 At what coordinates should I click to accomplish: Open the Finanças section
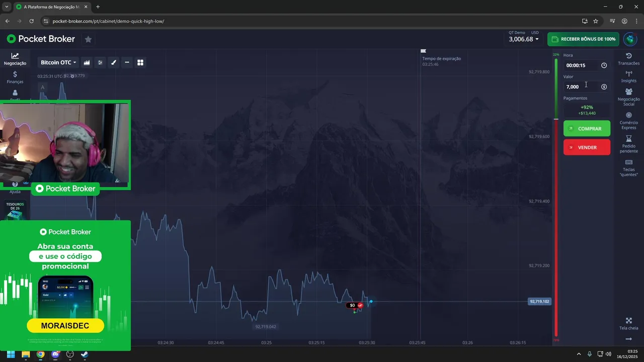point(15,77)
